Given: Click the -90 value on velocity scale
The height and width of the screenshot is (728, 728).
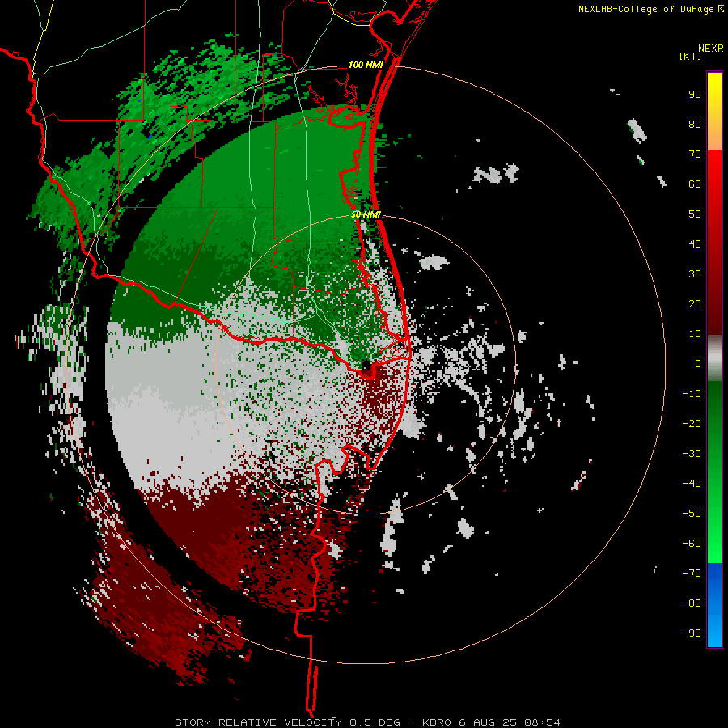Looking at the screenshot, I should point(692,633).
